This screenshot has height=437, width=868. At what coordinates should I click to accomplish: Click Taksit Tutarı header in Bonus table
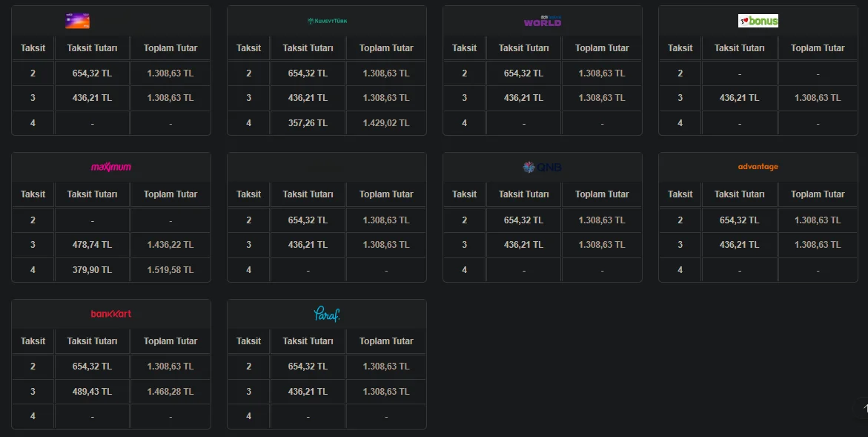739,48
